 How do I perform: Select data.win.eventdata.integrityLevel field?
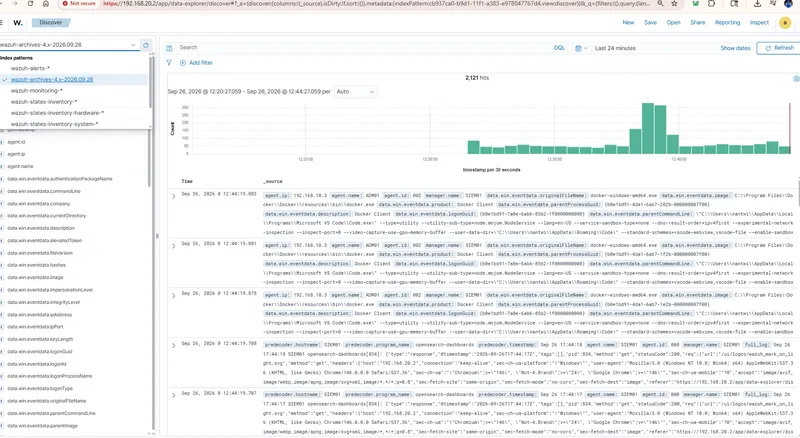[43, 303]
